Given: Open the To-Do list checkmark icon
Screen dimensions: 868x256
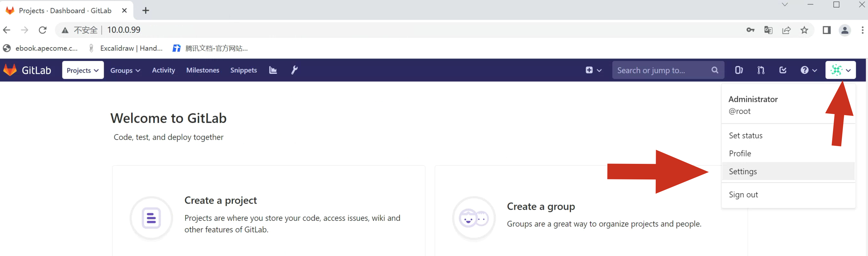Looking at the screenshot, I should click(x=783, y=70).
